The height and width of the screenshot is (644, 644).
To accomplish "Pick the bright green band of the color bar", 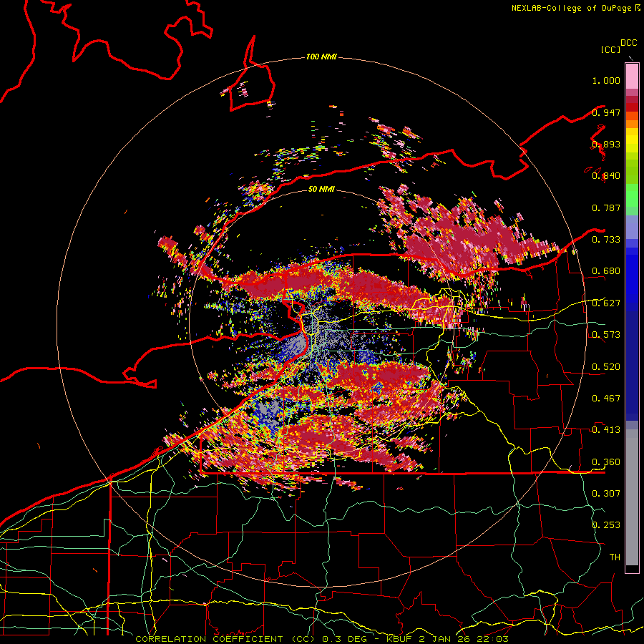I will click(x=632, y=195).
